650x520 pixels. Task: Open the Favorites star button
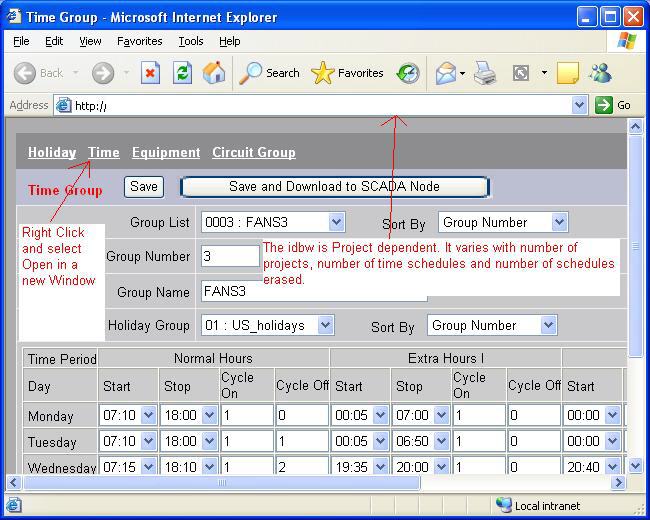pyautogui.click(x=347, y=73)
